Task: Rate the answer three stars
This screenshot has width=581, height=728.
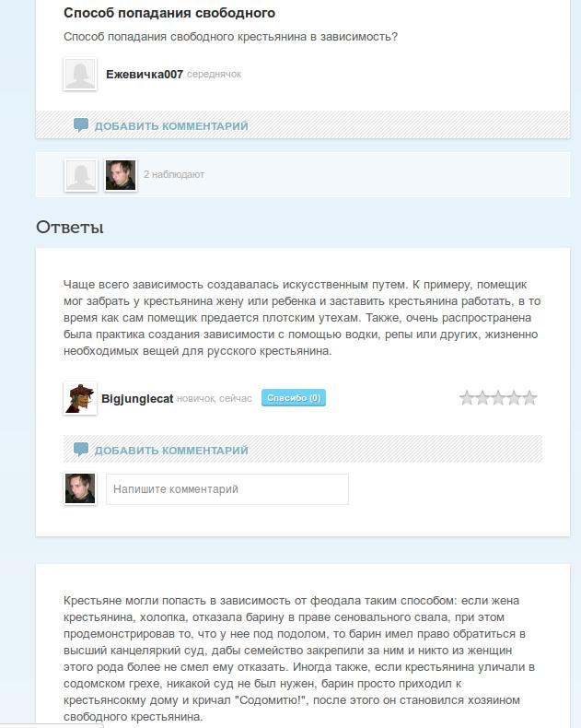Action: coord(498,398)
